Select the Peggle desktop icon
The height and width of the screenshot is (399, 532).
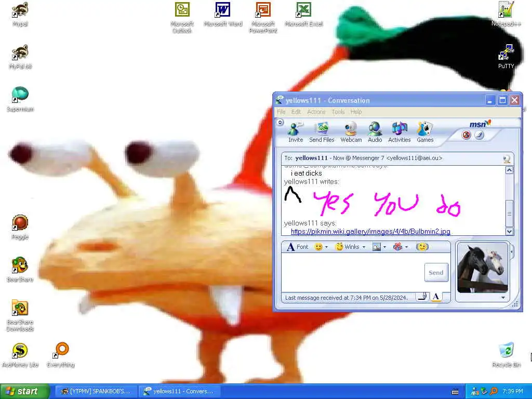(x=20, y=228)
